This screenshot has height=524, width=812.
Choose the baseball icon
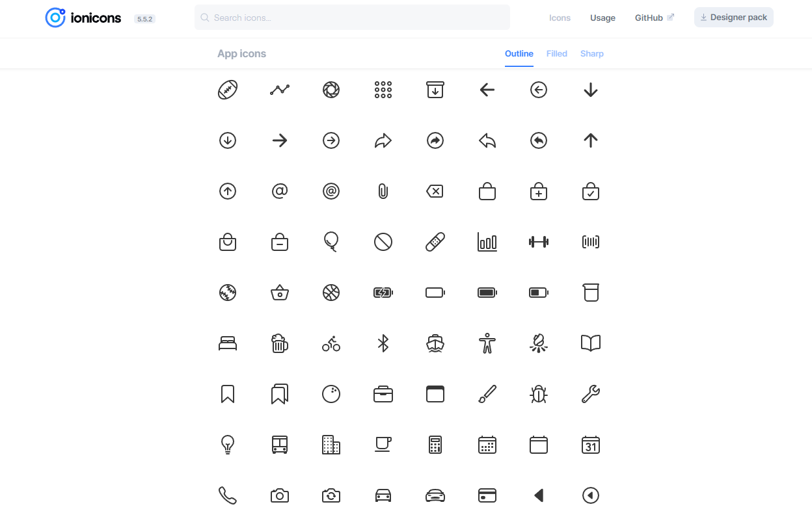click(228, 293)
